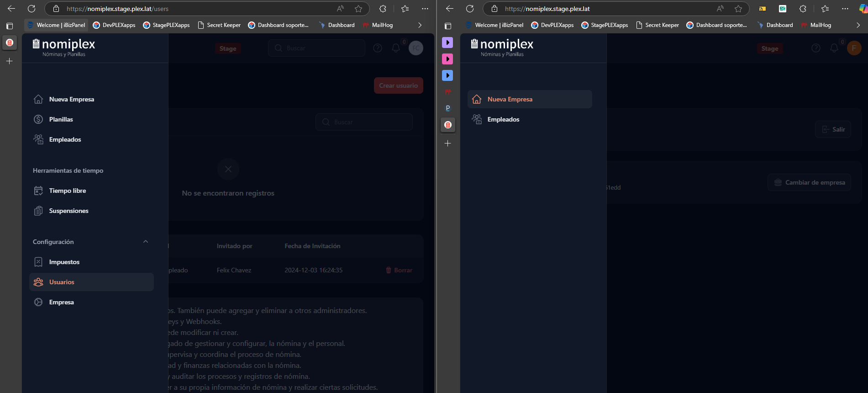Open new vertical tab plus in left browser
The height and width of the screenshot is (393, 868).
coord(9,61)
